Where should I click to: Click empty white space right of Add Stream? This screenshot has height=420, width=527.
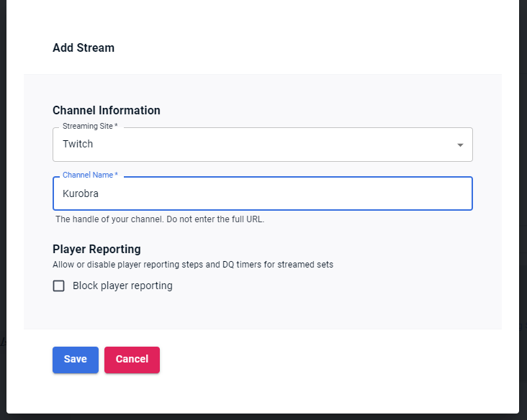point(302,48)
